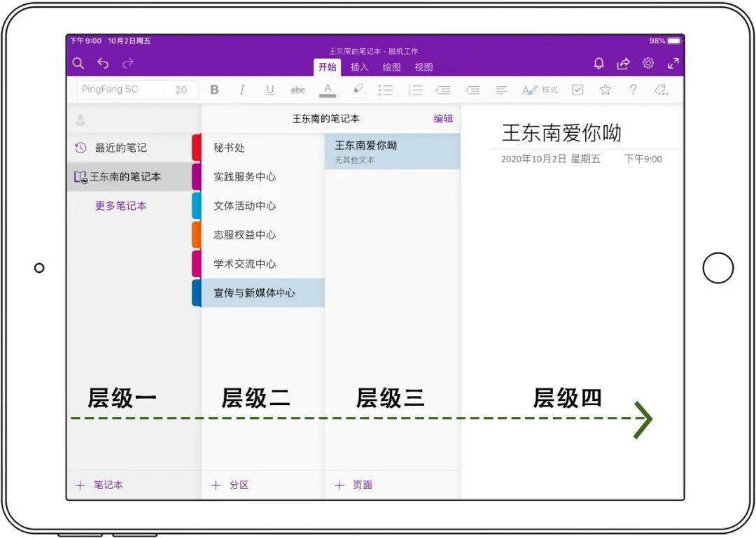Open the search magnifier icon

tap(78, 63)
